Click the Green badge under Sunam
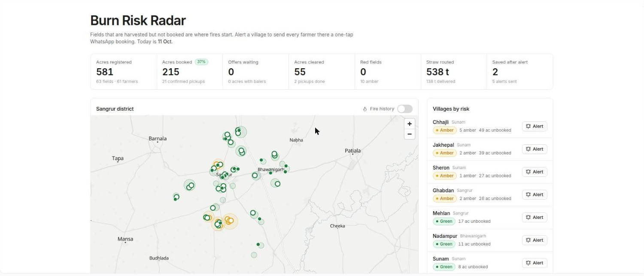The height and width of the screenshot is (276, 644). pos(444,267)
